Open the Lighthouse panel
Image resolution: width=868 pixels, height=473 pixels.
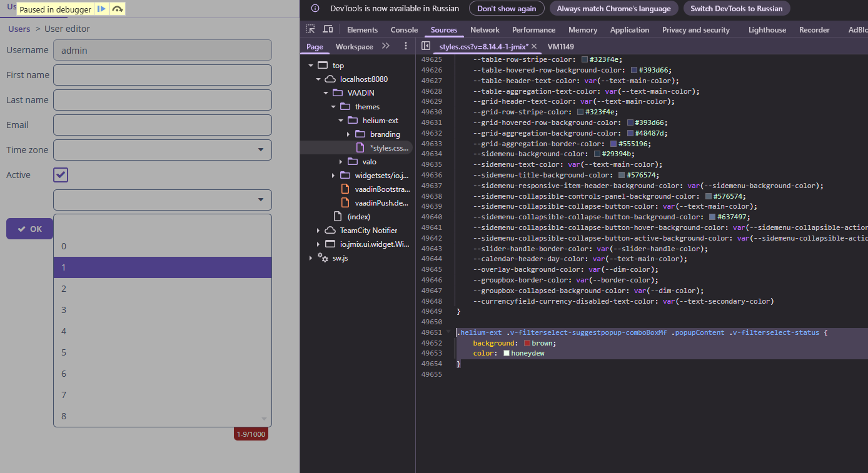pyautogui.click(x=767, y=30)
